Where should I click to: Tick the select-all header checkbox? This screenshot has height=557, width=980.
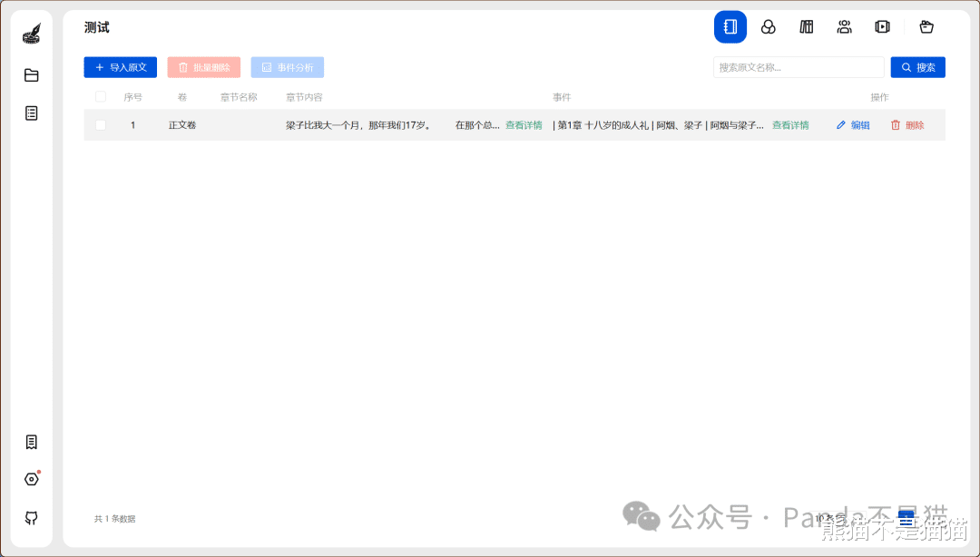point(101,97)
